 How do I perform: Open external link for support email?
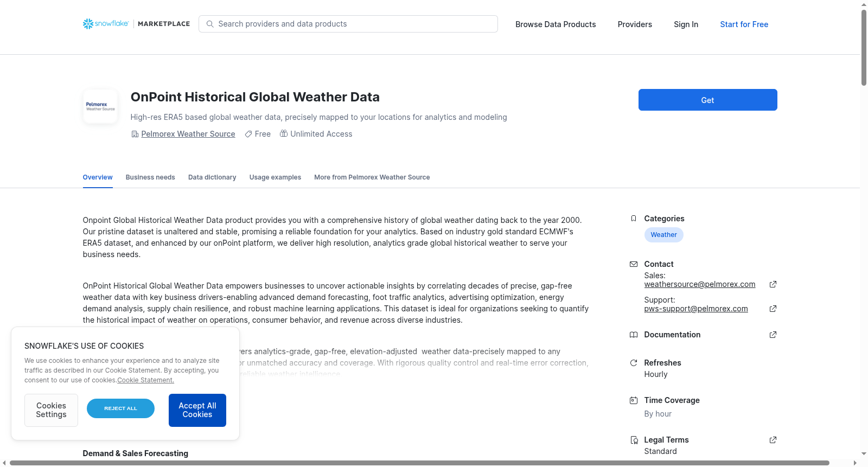coord(773,309)
